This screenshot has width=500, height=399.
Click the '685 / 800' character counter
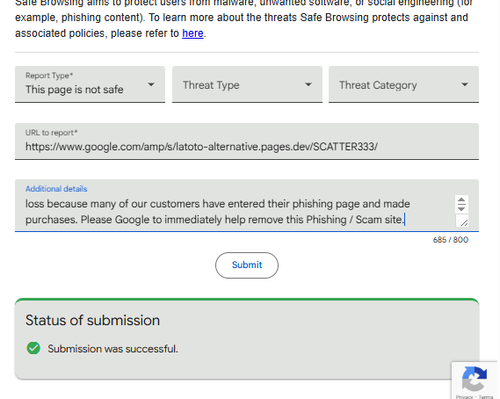coord(450,240)
